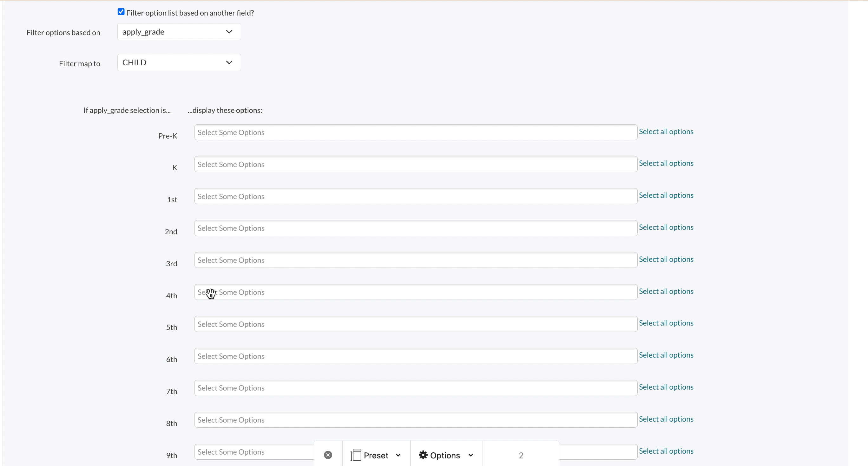Open the CHILD filter map dropdown
The width and height of the screenshot is (868, 466).
click(x=179, y=62)
